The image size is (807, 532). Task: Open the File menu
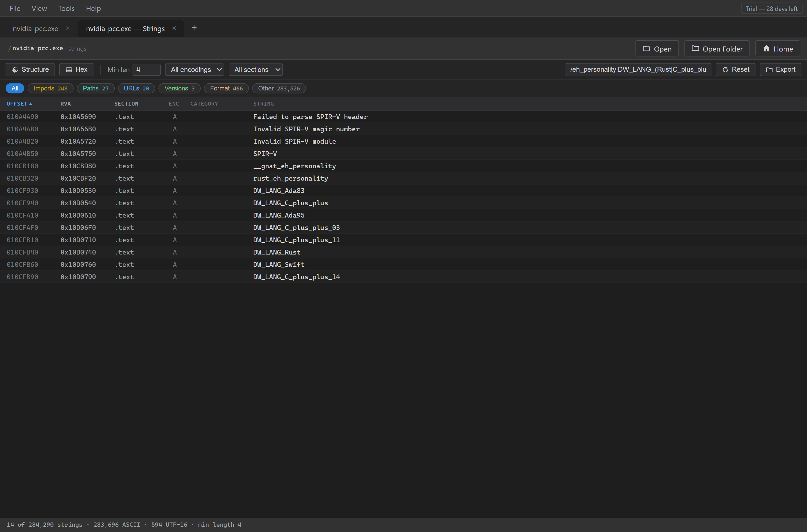click(x=15, y=8)
